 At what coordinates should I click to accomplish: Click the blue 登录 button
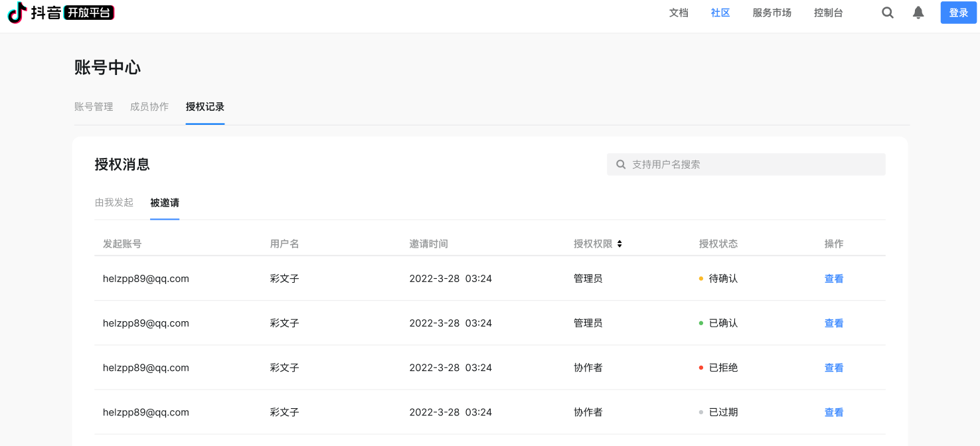tap(959, 13)
